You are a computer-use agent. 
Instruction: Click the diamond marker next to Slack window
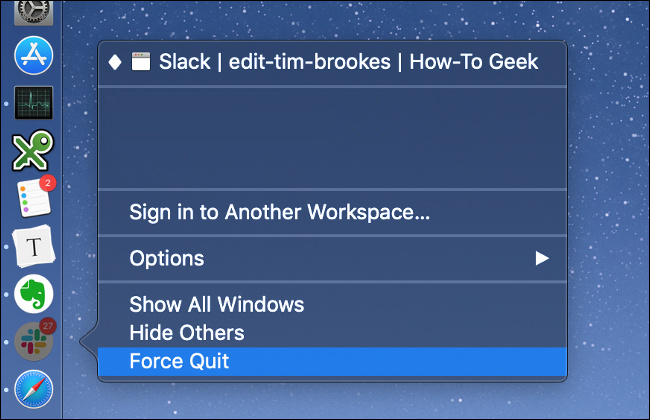[115, 62]
